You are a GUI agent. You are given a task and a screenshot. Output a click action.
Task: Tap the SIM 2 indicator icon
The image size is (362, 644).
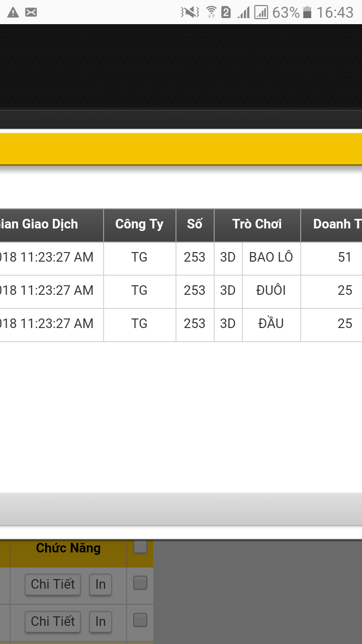226,13
